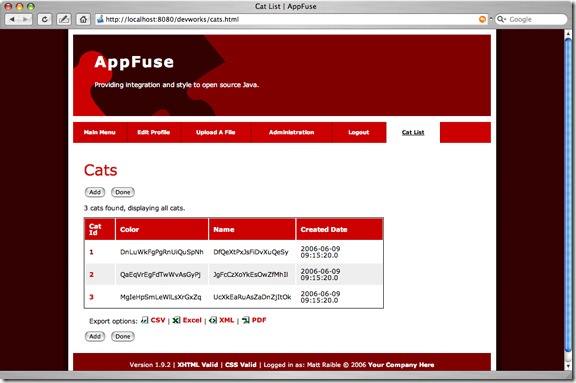Sort by the Created Date column header
576x383 pixels.
pos(339,229)
